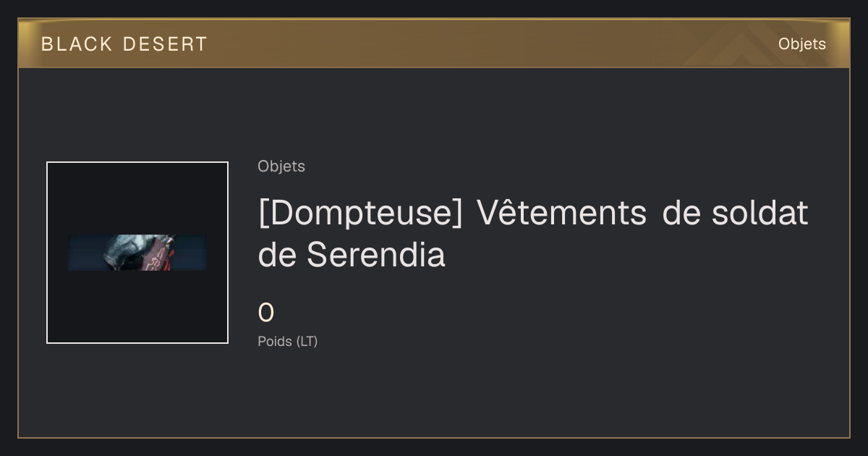Click the (LT) unit beside Poids
868x456 pixels.
tap(307, 342)
